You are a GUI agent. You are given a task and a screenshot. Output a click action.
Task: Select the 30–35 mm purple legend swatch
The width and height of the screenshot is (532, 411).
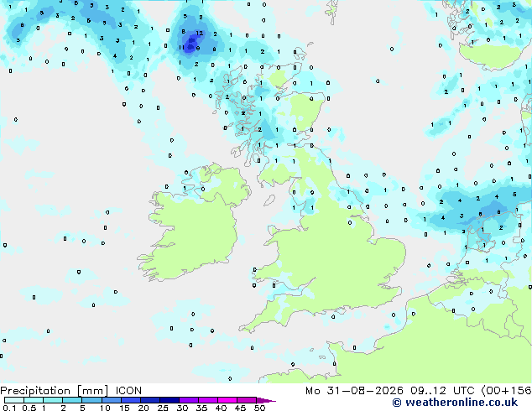click(189, 400)
